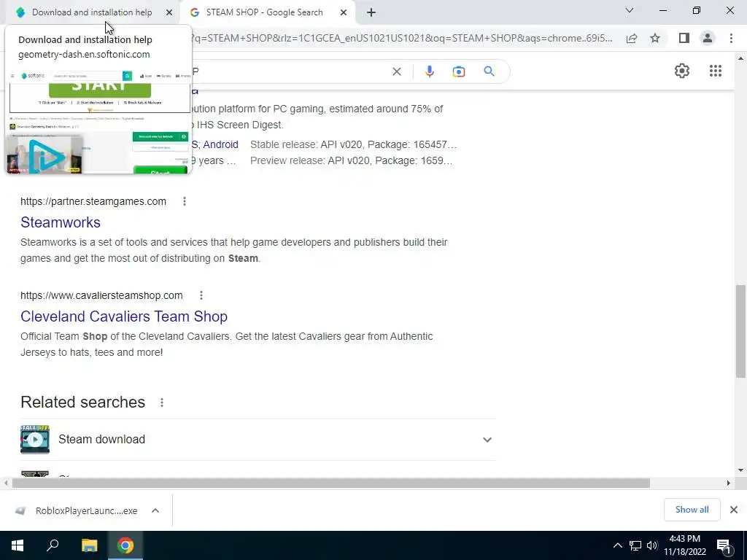This screenshot has width=747, height=560.
Task: Click the blue magnifier search button
Action: pyautogui.click(x=489, y=71)
